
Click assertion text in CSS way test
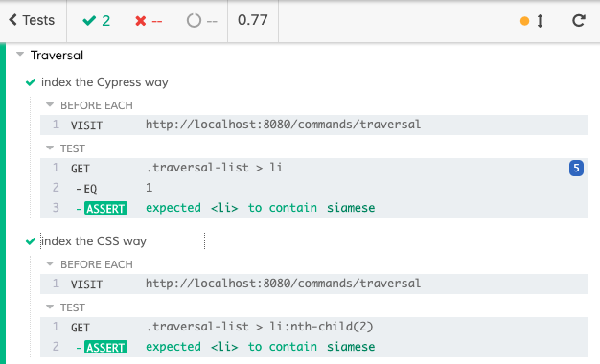(260, 347)
